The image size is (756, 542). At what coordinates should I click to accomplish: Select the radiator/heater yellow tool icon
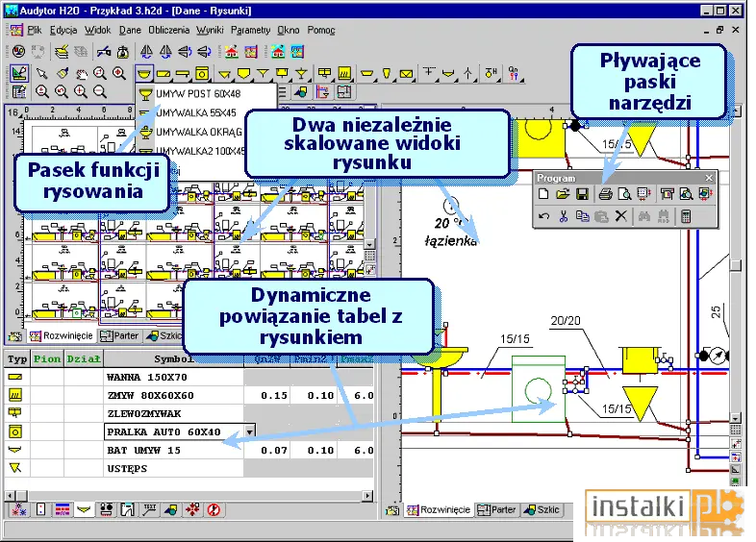(343, 73)
